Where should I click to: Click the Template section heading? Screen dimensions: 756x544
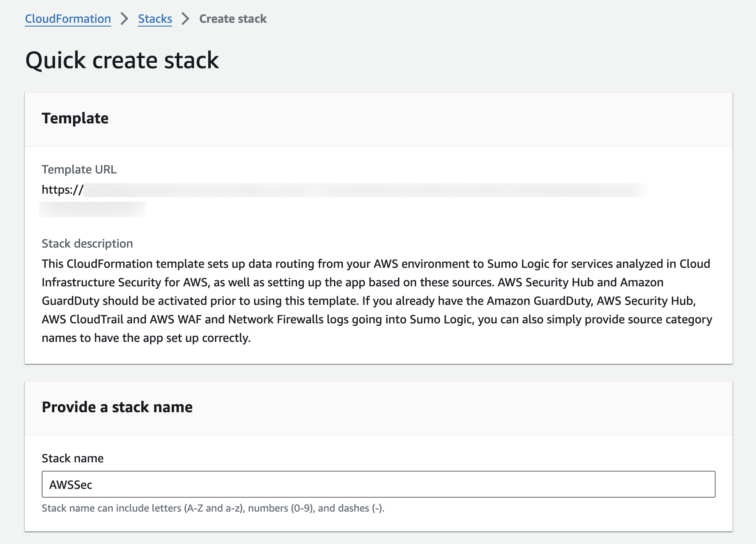pos(75,118)
